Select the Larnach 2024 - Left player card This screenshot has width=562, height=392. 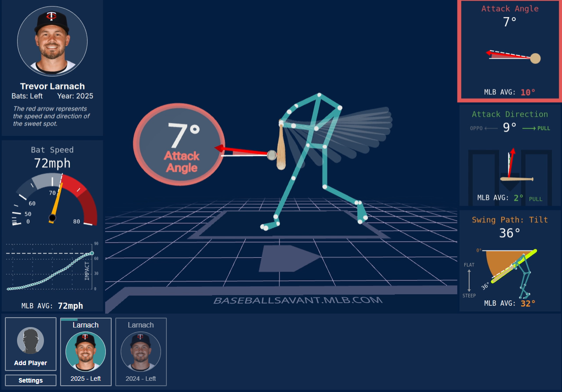click(x=141, y=352)
